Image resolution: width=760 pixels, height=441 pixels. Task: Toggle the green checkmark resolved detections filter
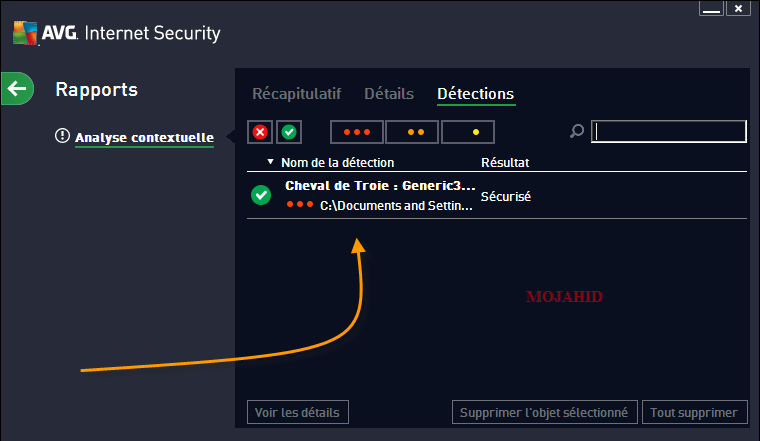[289, 132]
